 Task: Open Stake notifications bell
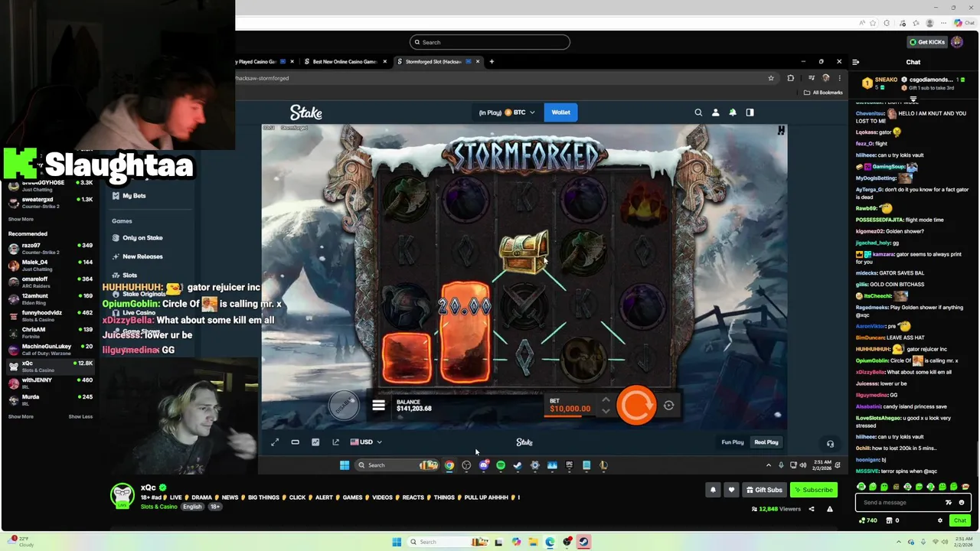(x=733, y=112)
